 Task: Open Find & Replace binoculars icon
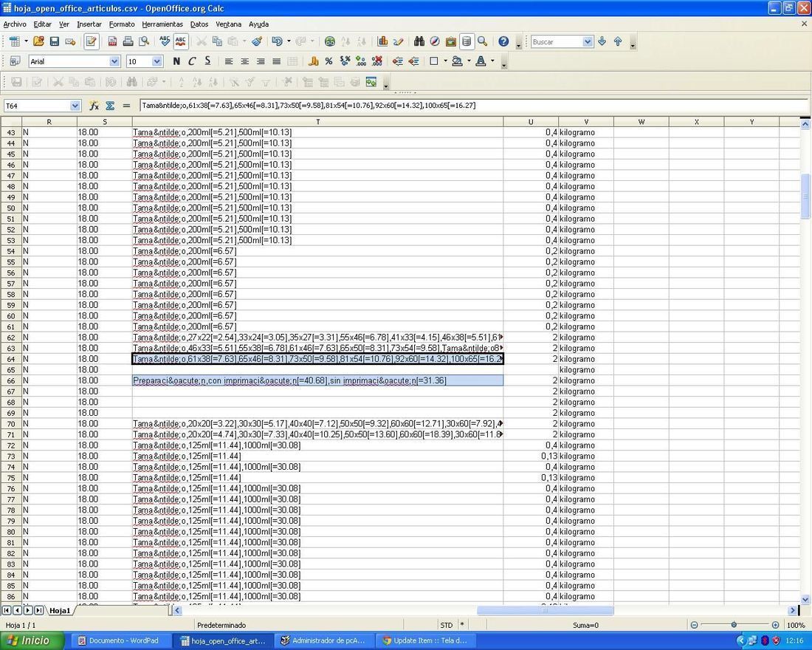[419, 41]
